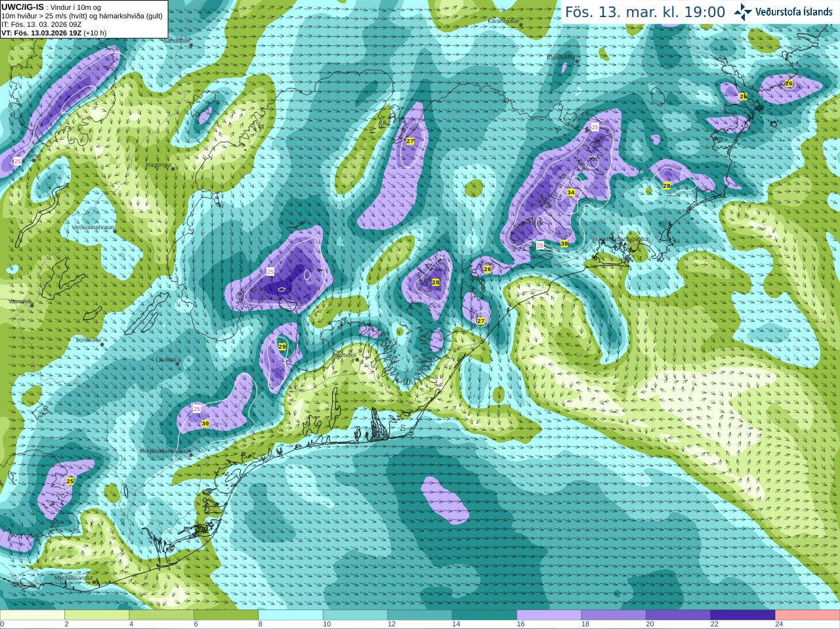
Task: Click the legend tick value 0
Action: tap(2, 624)
